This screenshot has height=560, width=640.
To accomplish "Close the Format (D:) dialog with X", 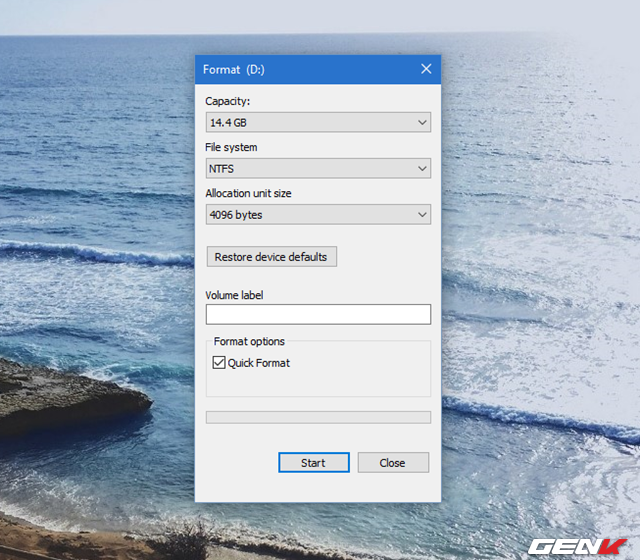I will pos(426,69).
